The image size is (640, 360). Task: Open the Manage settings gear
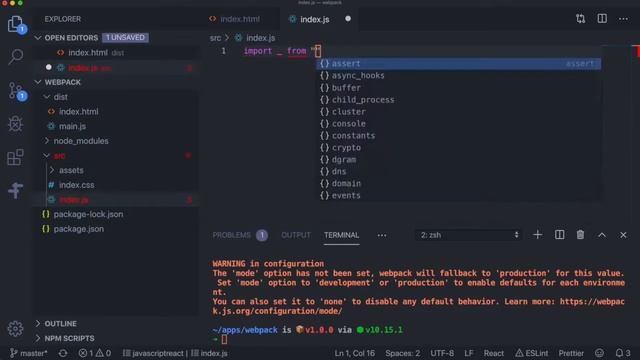(x=16, y=329)
